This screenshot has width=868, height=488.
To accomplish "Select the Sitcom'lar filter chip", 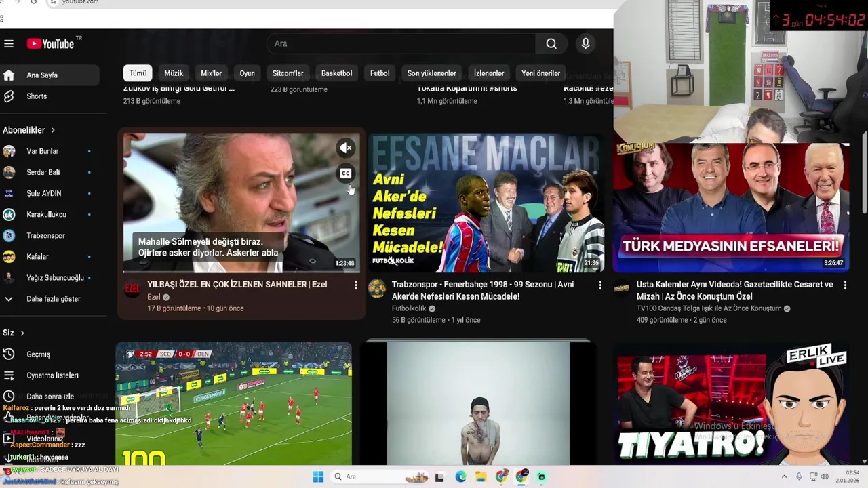I will click(x=288, y=73).
